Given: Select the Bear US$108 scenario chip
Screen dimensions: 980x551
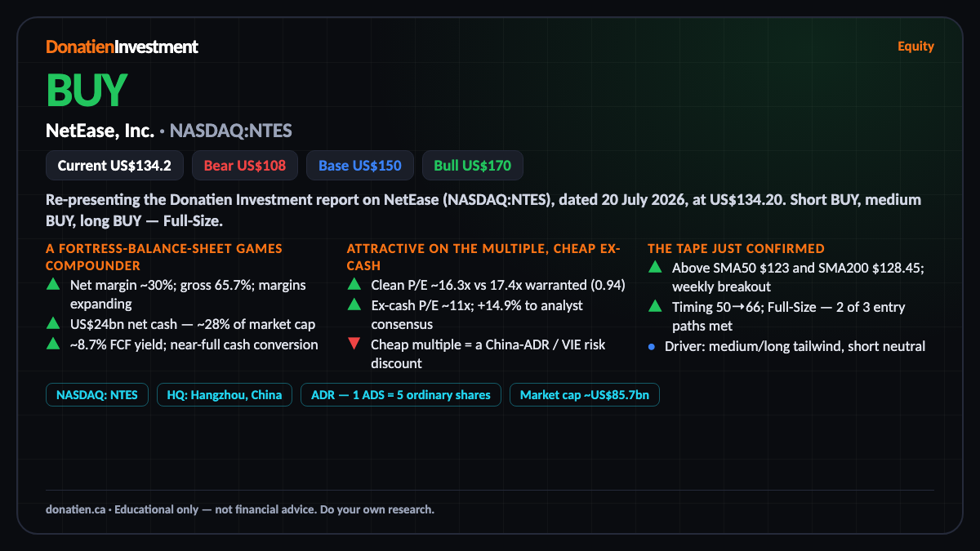Looking at the screenshot, I should pos(245,166).
